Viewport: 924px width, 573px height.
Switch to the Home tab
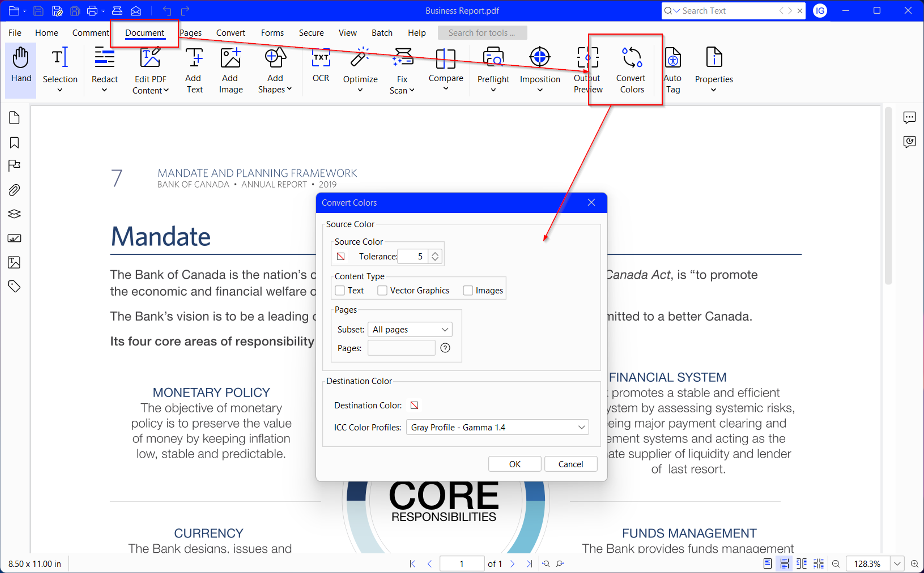[47, 33]
